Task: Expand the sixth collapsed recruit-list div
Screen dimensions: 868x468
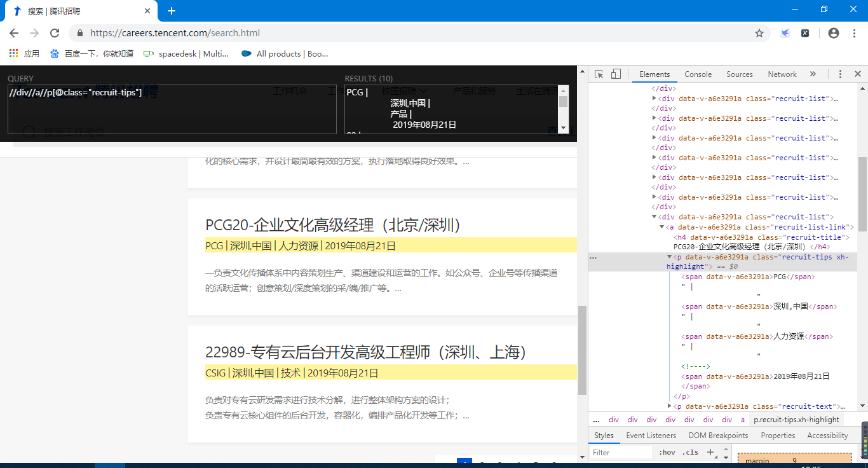Action: (x=654, y=198)
